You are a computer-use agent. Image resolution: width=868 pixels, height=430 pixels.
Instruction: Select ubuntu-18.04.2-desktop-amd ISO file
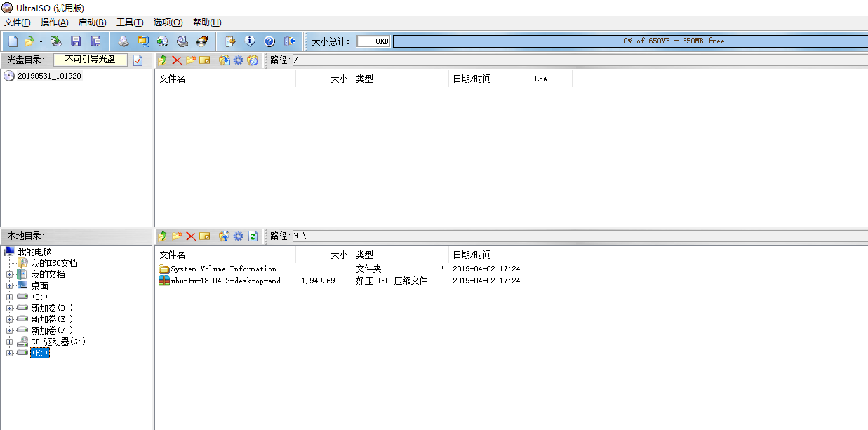coord(231,281)
